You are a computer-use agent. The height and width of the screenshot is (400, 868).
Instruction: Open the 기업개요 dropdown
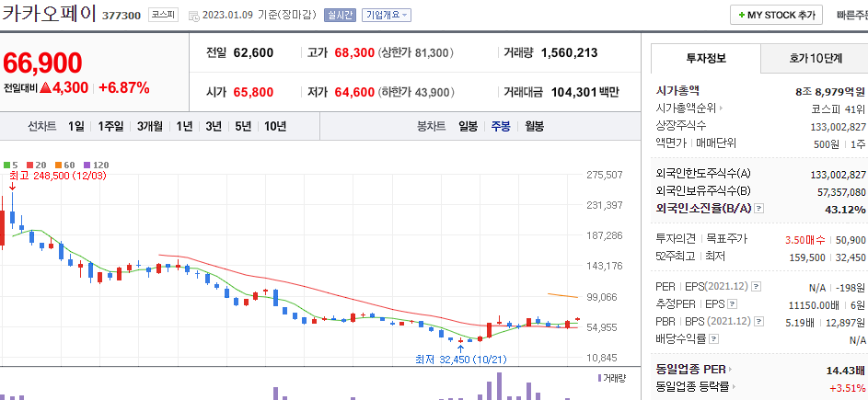pos(387,15)
